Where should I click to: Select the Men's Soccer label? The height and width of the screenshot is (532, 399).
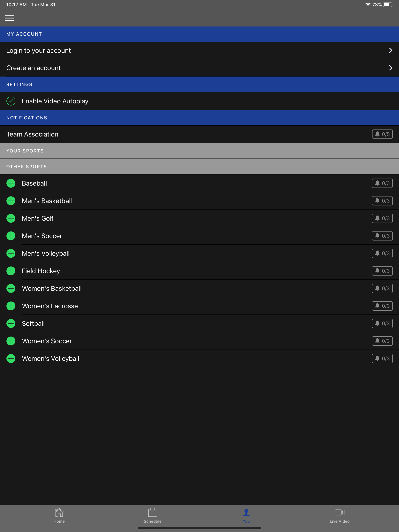click(42, 236)
